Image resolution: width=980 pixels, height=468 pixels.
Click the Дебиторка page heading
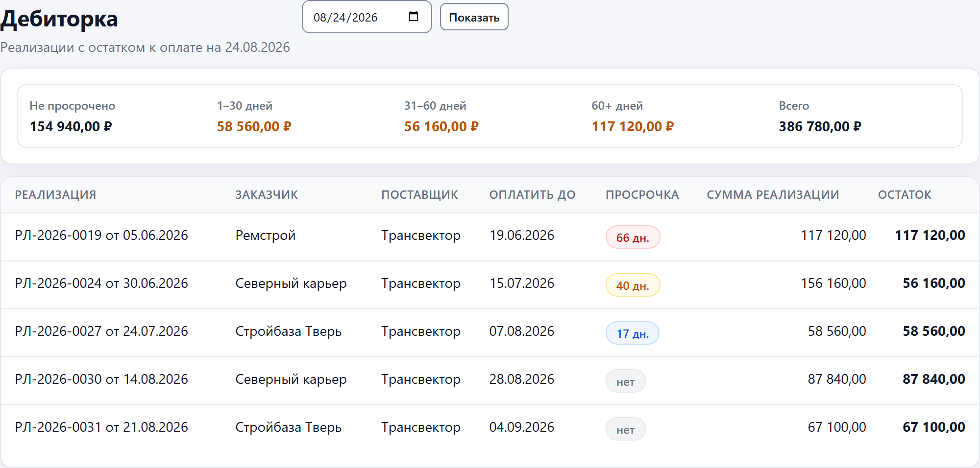coord(59,19)
